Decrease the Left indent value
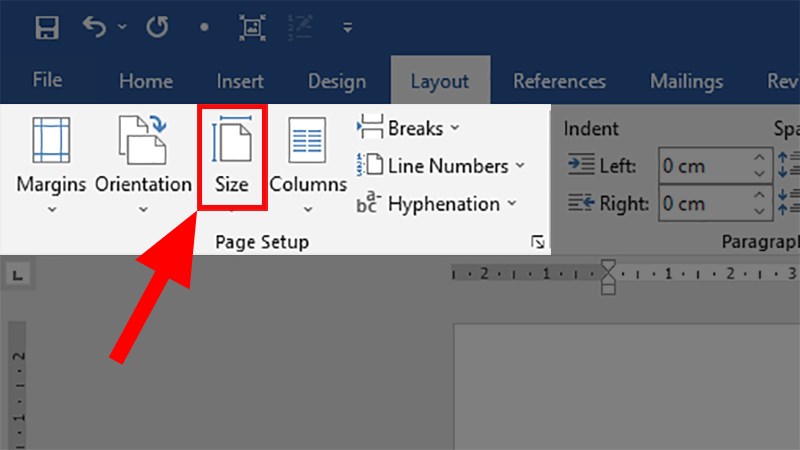 pos(759,174)
